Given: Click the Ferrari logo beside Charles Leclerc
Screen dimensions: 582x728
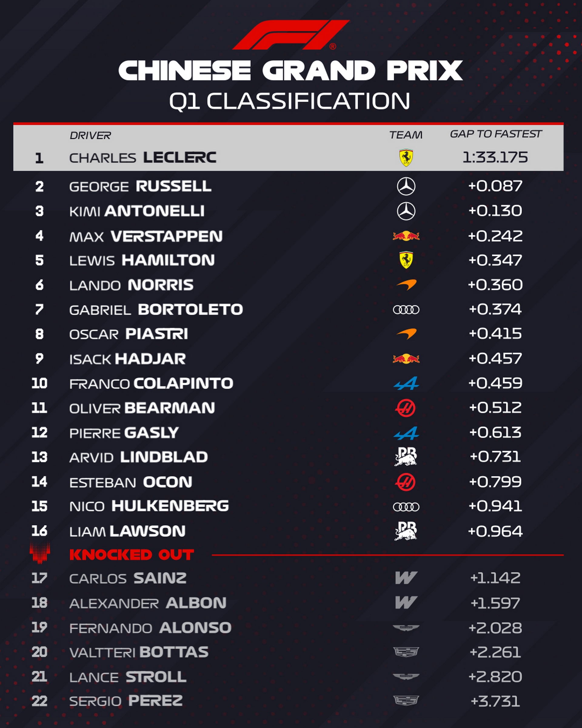Looking at the screenshot, I should 406,158.
